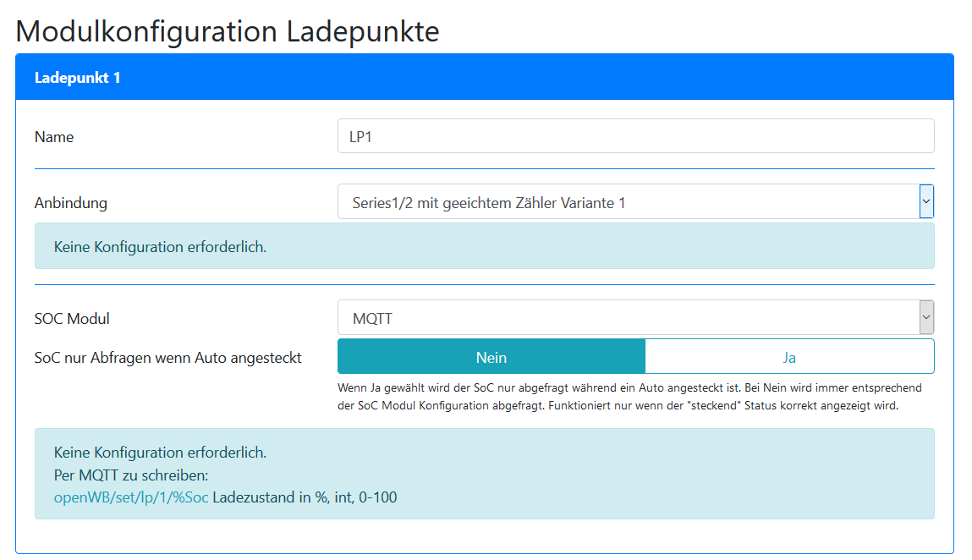Image resolution: width=972 pixels, height=560 pixels.
Task: Click the SoC nur Abfragen wenn Auto angesteckt label
Action: 168,358
